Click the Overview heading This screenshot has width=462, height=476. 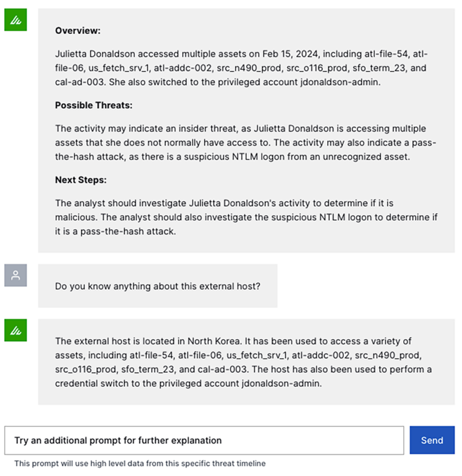click(78, 31)
